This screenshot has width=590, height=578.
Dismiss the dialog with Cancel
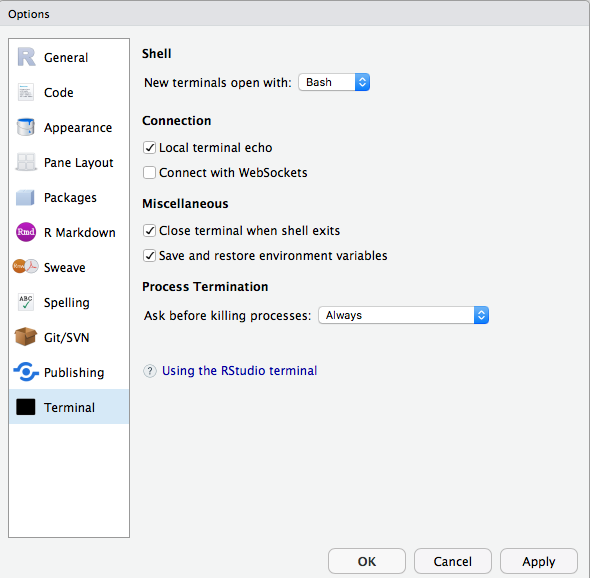coord(453,561)
